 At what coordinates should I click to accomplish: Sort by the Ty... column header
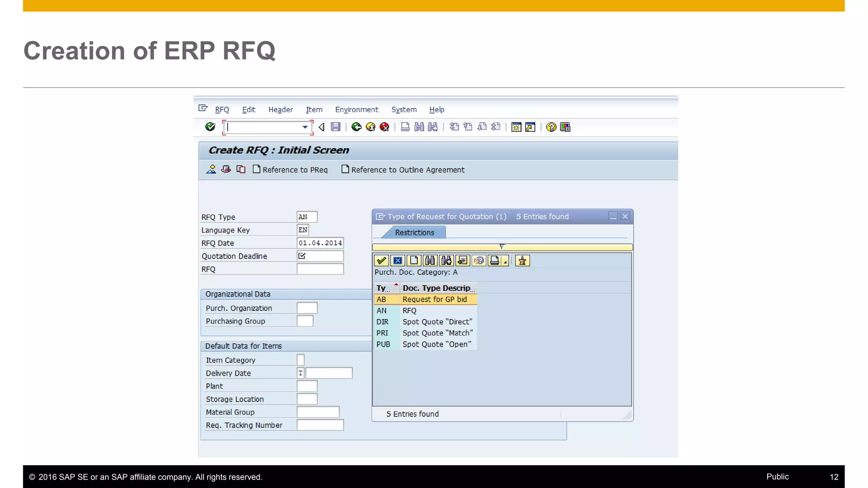click(x=387, y=288)
